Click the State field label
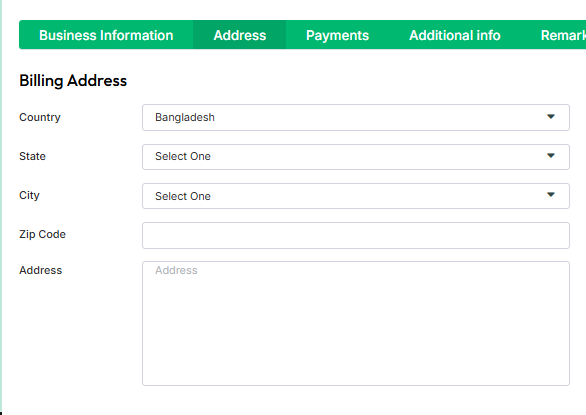Image resolution: width=586 pixels, height=415 pixels. [33, 156]
